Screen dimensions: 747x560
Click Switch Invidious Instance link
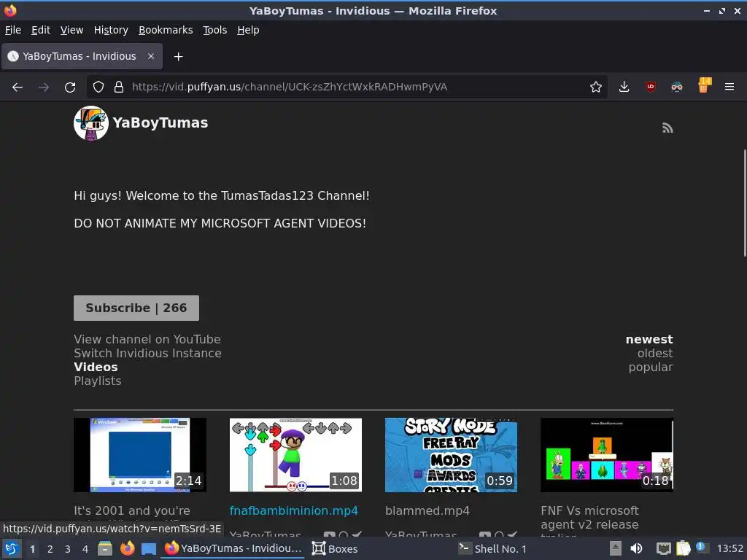(147, 354)
